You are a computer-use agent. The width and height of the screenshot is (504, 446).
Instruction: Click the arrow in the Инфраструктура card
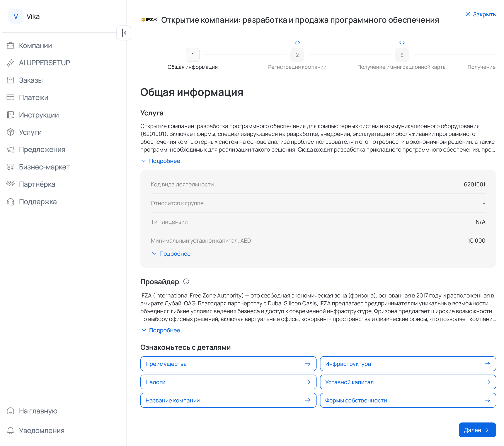(x=487, y=364)
